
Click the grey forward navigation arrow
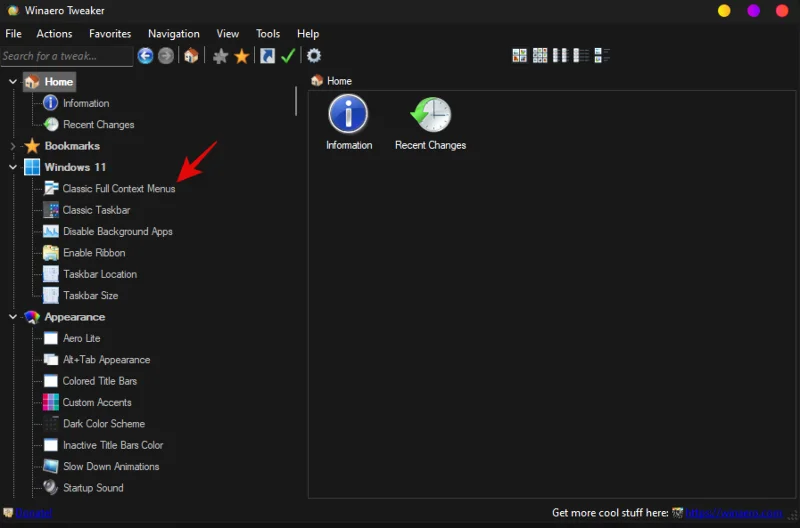pyautogui.click(x=166, y=56)
